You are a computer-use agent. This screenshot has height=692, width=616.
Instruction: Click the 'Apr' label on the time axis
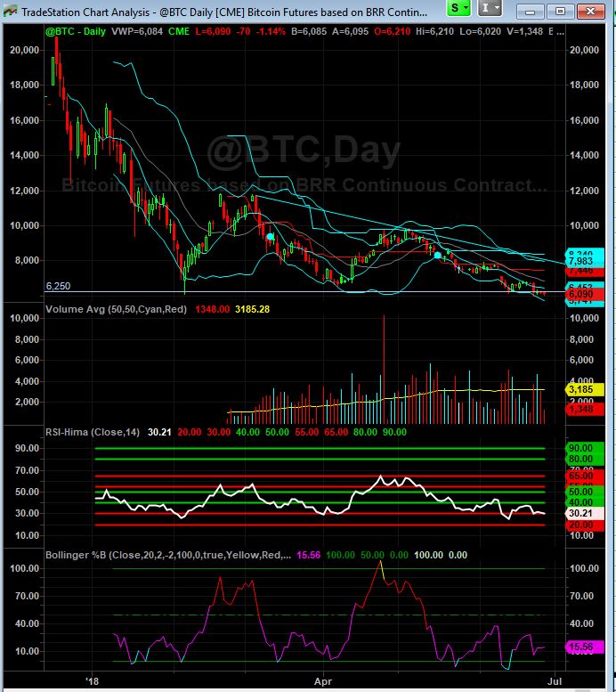[323, 681]
